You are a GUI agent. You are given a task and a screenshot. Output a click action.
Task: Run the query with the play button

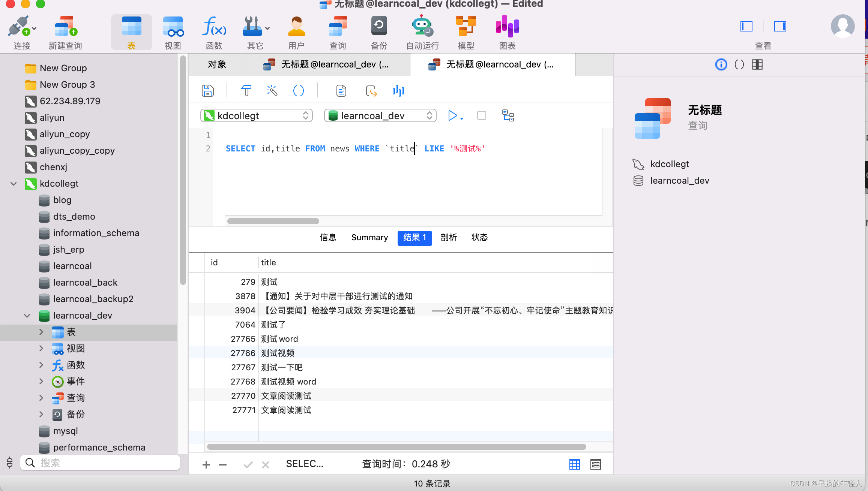452,115
